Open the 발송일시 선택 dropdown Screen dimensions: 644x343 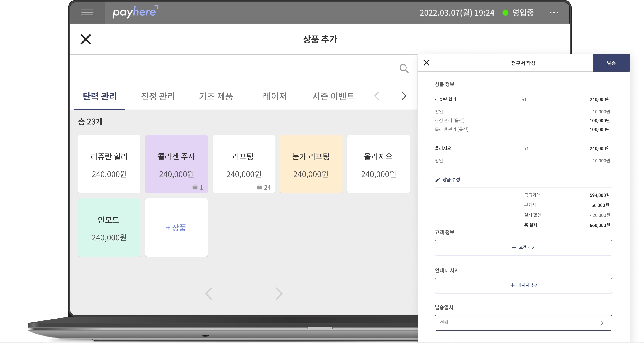(523, 323)
